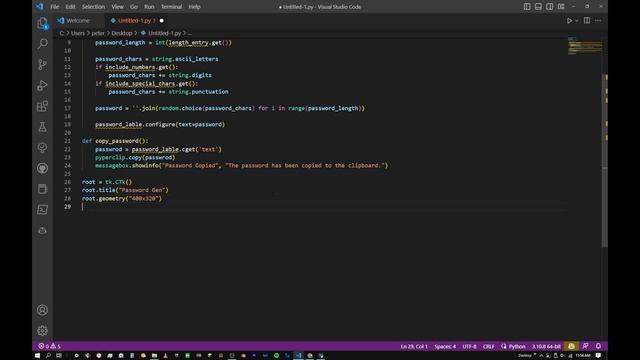640x360 pixels.
Task: Open the Explorer view in the activity bar
Action: (42, 23)
